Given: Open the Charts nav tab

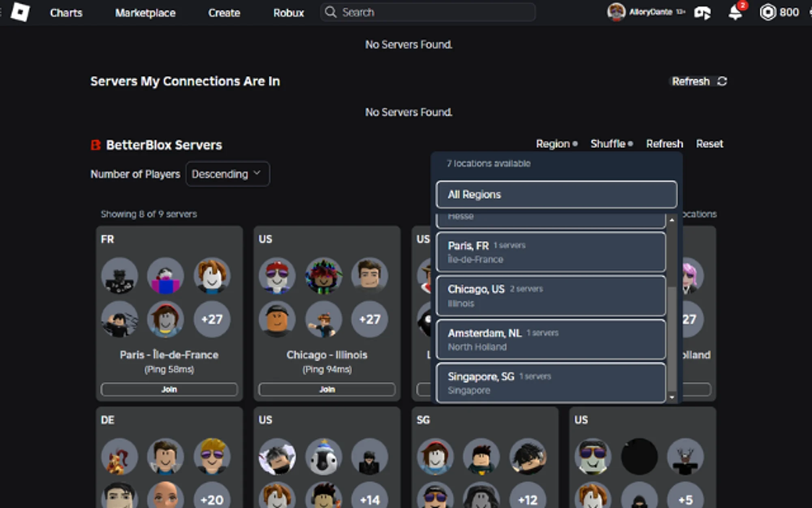Looking at the screenshot, I should pyautogui.click(x=66, y=13).
